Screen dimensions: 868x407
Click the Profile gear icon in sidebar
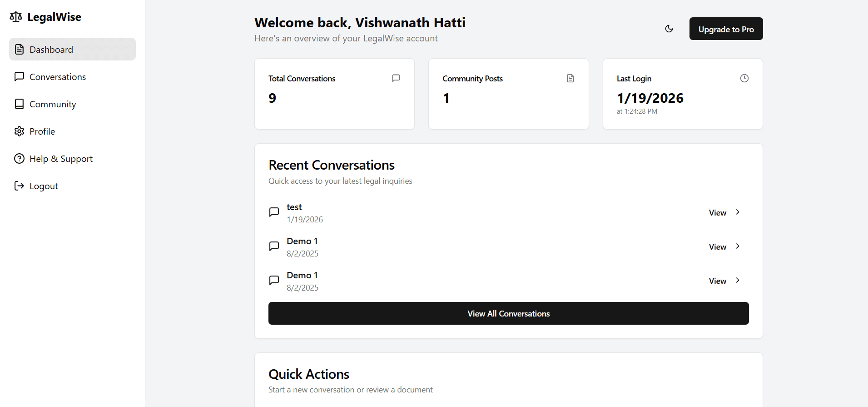[19, 131]
